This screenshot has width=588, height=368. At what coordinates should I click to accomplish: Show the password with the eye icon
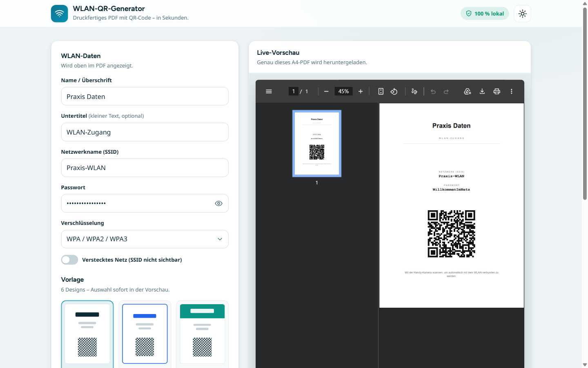click(x=219, y=203)
